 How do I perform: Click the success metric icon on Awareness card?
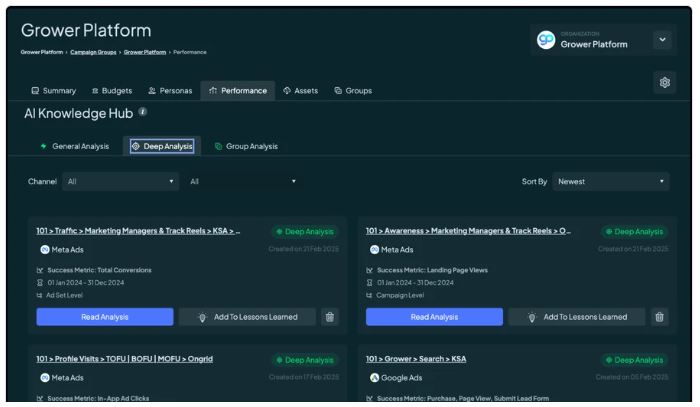(x=369, y=270)
